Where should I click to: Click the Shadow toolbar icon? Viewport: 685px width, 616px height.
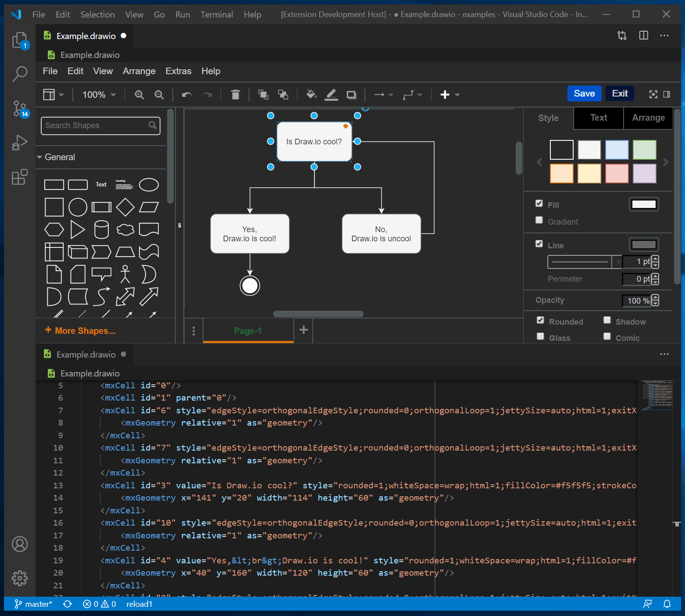pyautogui.click(x=351, y=94)
